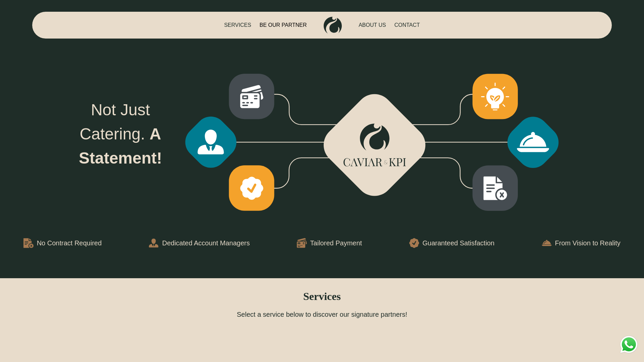
Task: Open the Contact menu item
Action: coord(407,25)
